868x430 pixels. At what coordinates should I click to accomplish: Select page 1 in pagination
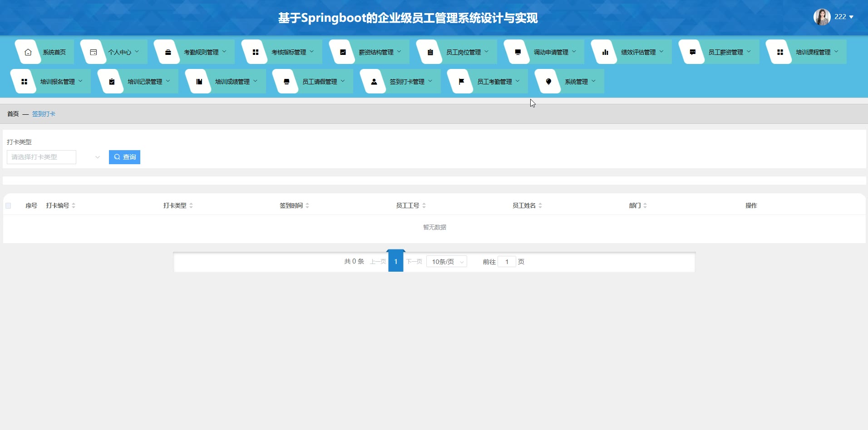pos(396,261)
